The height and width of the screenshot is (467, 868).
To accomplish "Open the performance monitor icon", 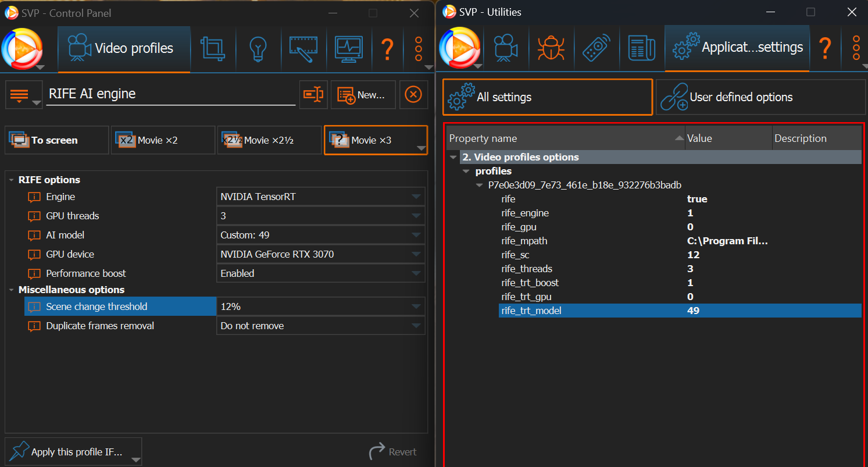I will point(349,49).
